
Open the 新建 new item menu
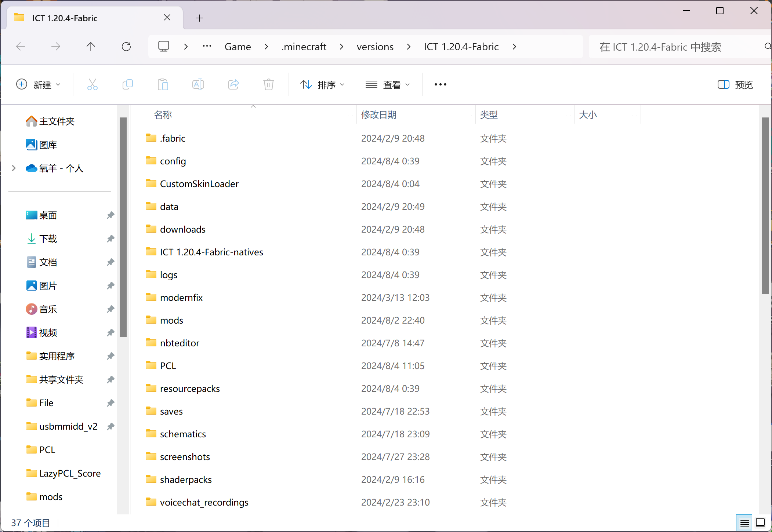(38, 85)
